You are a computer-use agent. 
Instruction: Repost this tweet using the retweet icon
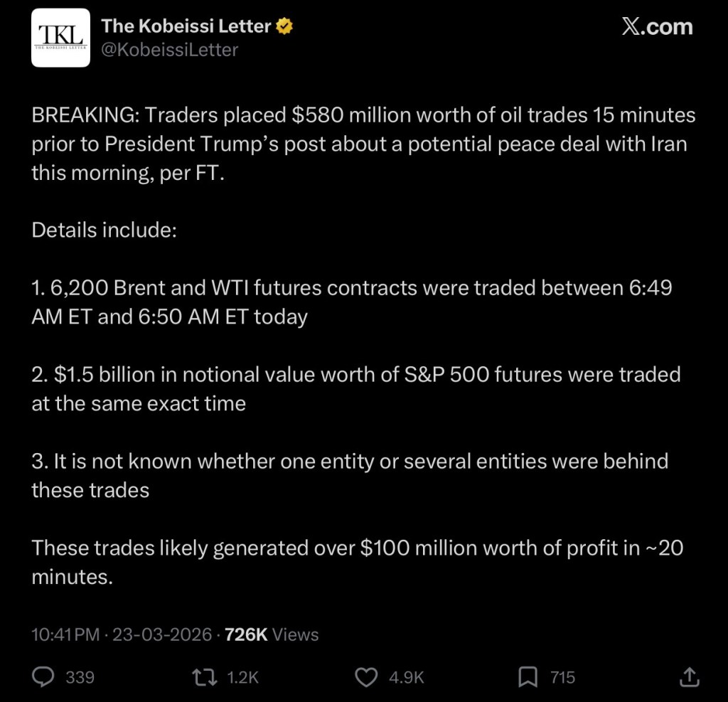(x=205, y=677)
